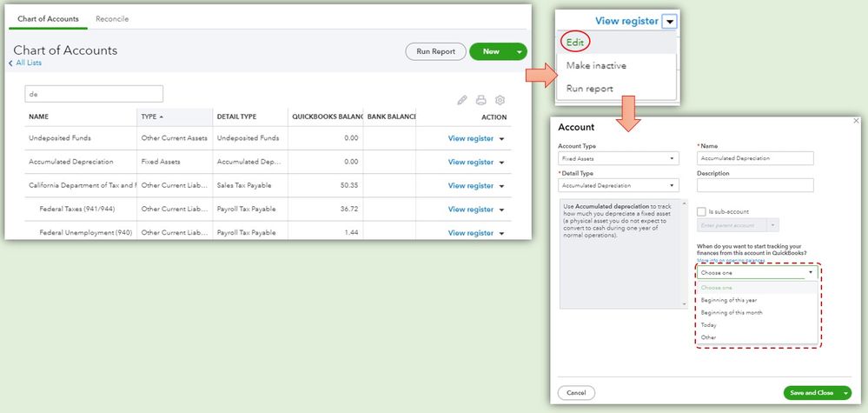Switch to the Reconcile tab
This screenshot has height=413, width=868.
112,19
